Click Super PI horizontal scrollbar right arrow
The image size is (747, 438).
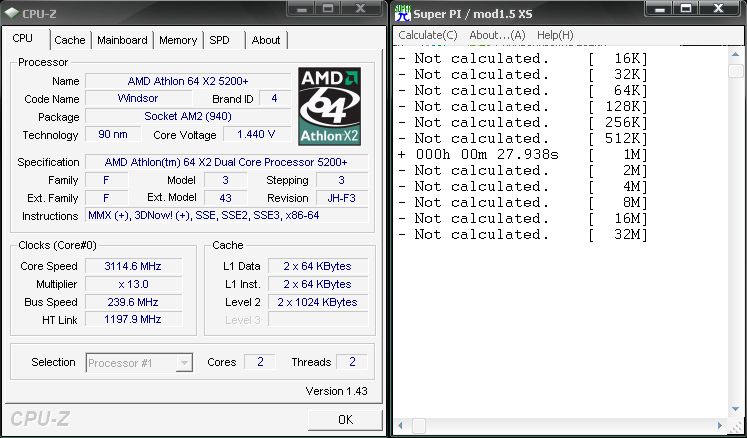(x=722, y=425)
